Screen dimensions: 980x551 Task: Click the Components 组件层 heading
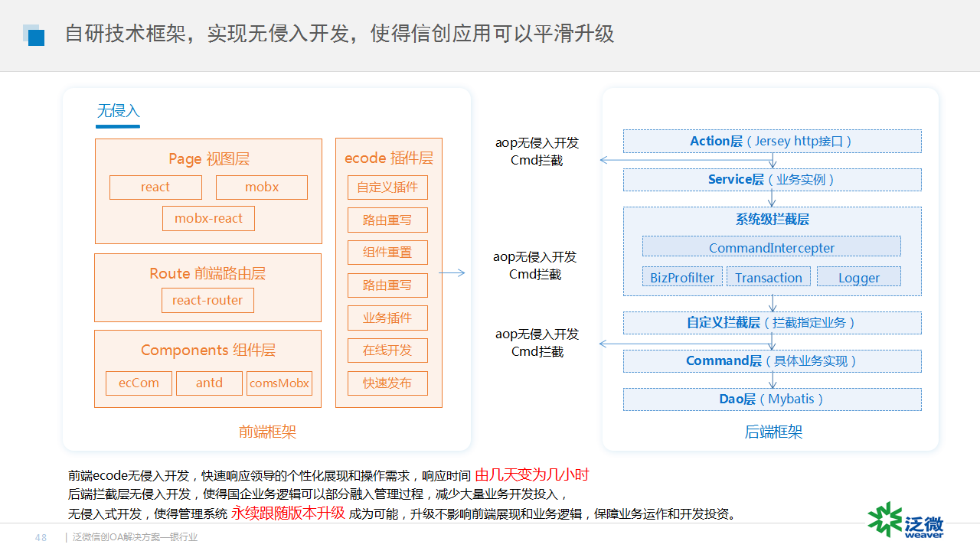click(208, 350)
